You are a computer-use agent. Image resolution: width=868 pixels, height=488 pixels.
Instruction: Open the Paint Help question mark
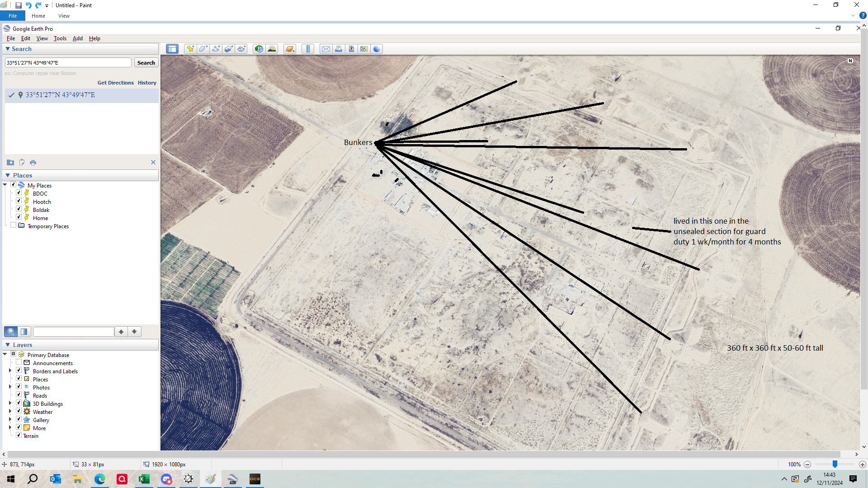click(863, 15)
